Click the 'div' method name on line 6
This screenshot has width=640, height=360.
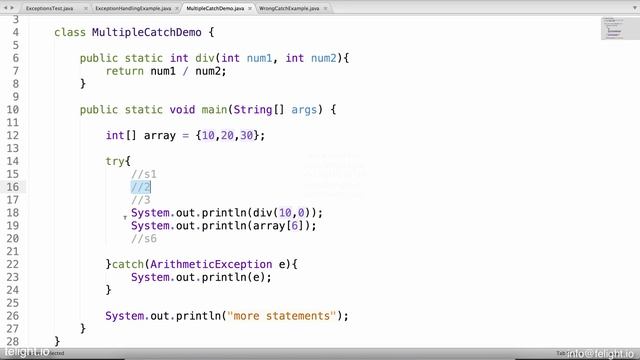coord(204,58)
